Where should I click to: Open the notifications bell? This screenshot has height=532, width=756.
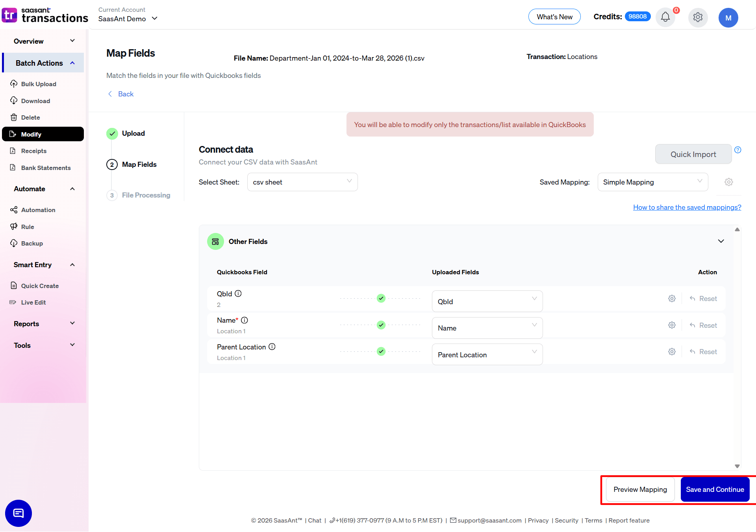[x=665, y=17]
